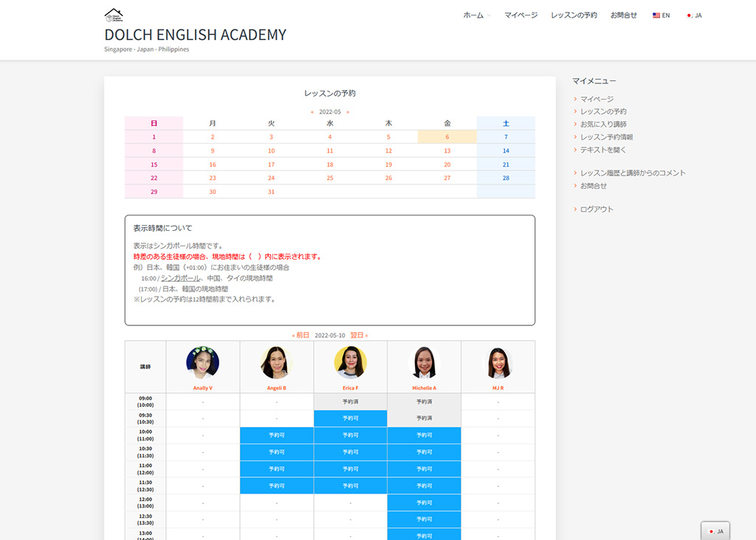Open マイページ in top navigation
756x540 pixels.
pyautogui.click(x=520, y=15)
